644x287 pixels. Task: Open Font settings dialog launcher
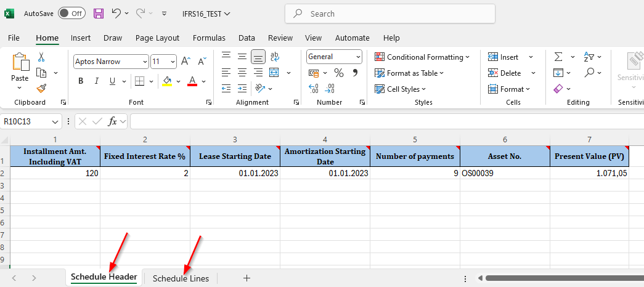pyautogui.click(x=209, y=102)
